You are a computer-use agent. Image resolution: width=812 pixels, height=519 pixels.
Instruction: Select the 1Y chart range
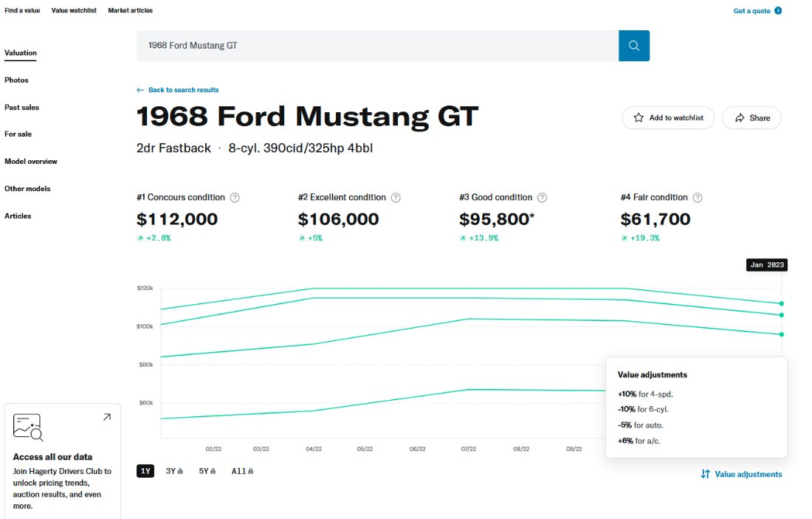coord(145,471)
